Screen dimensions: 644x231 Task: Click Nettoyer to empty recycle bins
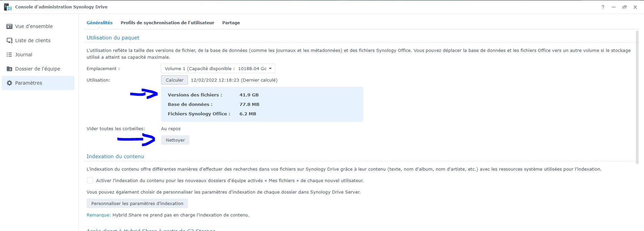[175, 140]
